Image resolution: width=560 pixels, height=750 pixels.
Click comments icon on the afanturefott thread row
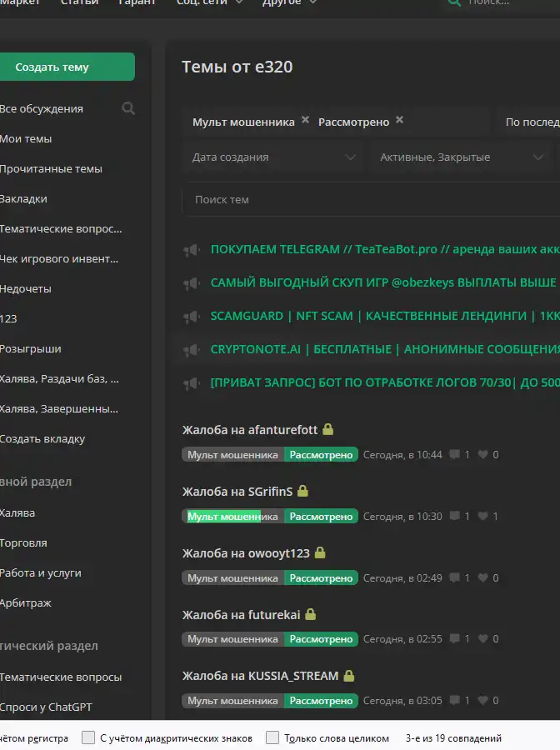[455, 454]
